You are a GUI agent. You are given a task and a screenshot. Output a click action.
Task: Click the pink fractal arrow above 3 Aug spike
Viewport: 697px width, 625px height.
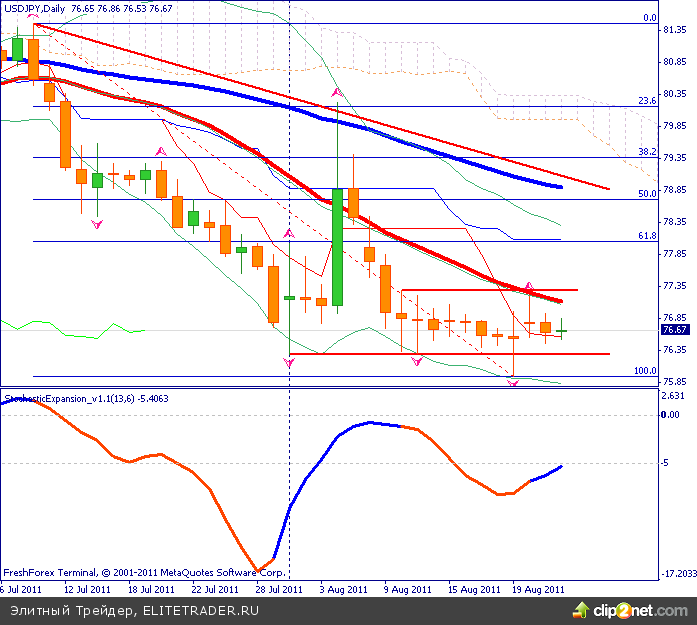338,94
